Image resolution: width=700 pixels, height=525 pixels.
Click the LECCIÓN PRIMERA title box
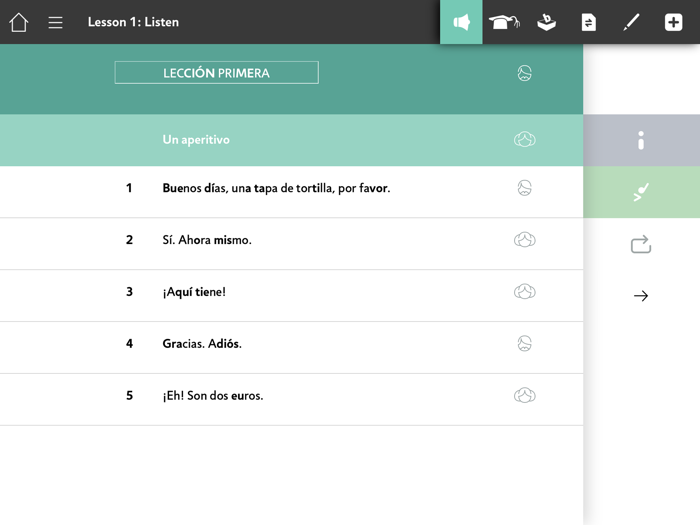(x=217, y=72)
